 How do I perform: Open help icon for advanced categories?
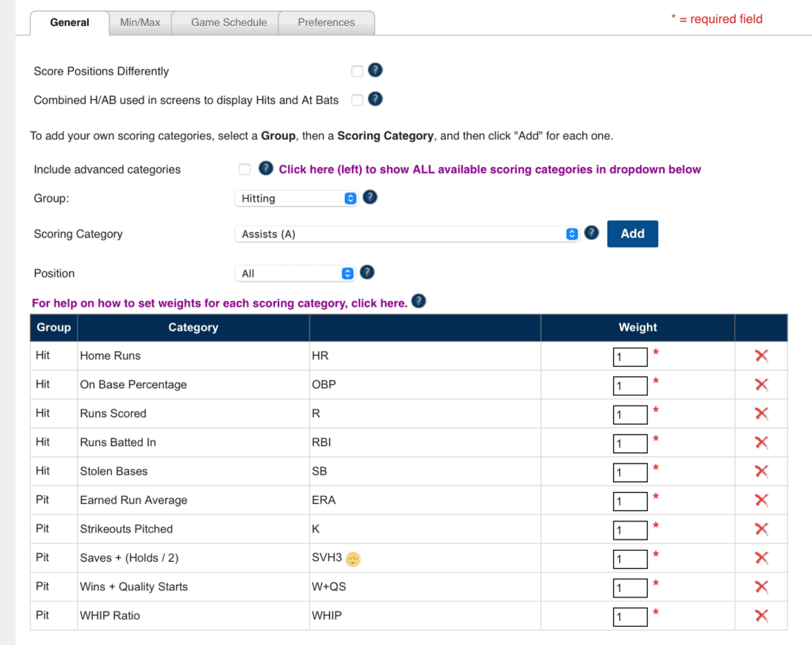(x=266, y=168)
